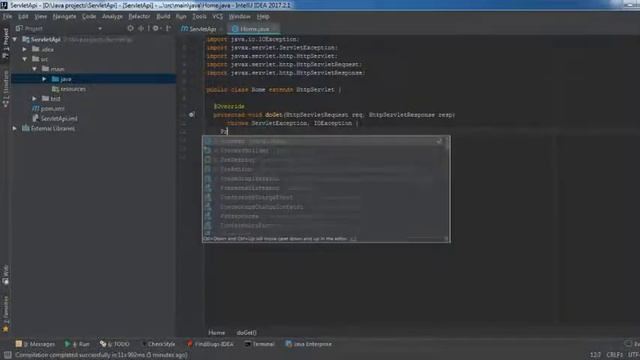Open the View menu

click(x=40, y=17)
